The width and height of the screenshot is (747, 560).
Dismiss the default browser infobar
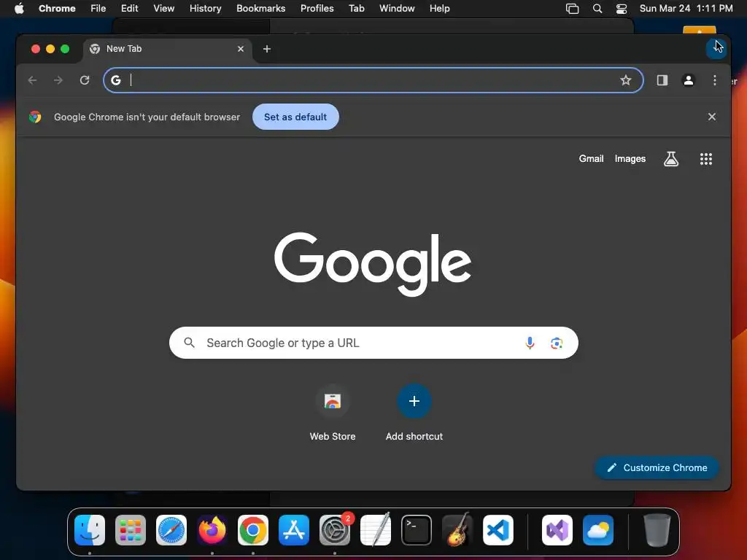712,117
